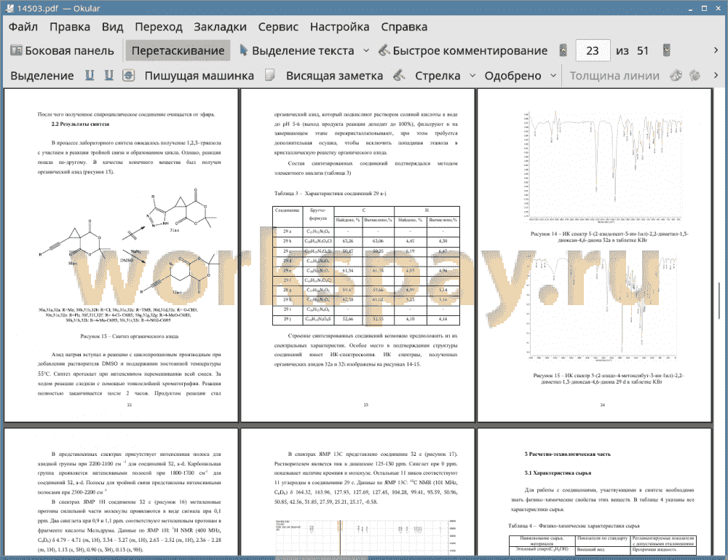Click the heading 3.1 Характеристика сырья
Image resolution: width=728 pixels, height=560 pixels.
[558, 473]
